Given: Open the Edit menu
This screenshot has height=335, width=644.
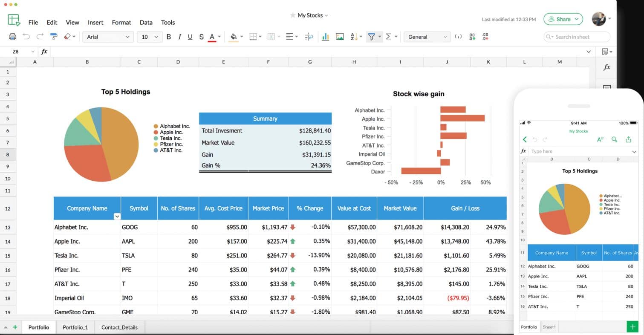Looking at the screenshot, I should [52, 22].
